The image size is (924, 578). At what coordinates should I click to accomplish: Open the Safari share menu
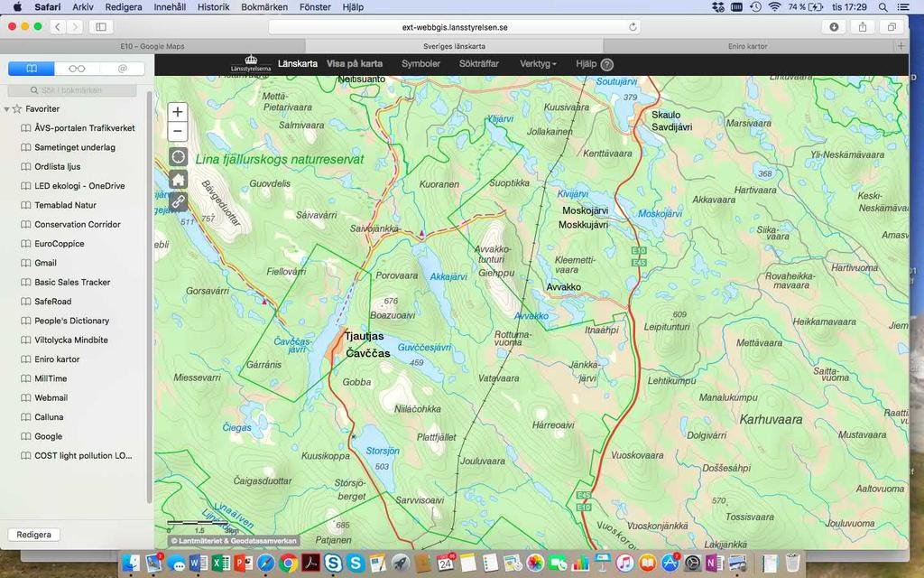tap(862, 26)
